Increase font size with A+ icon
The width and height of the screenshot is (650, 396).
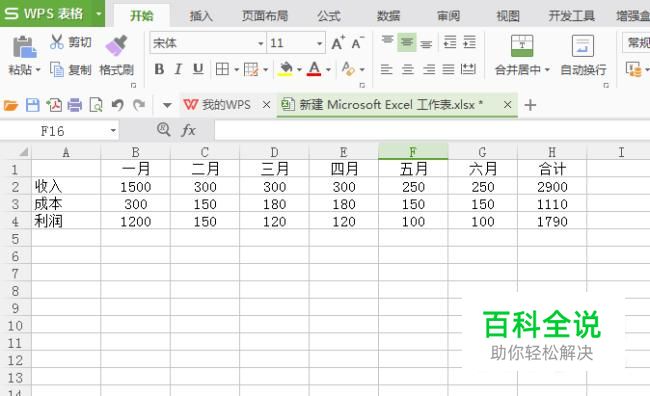click(x=338, y=43)
